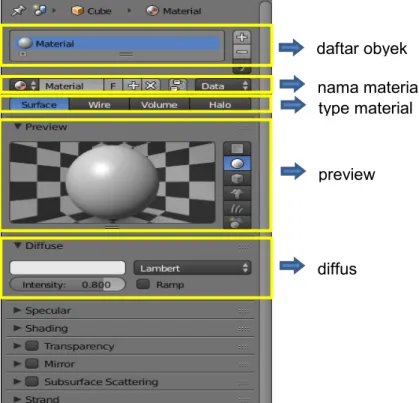
Task: Click the pin icon in the breadcrumb header
Action: tap(18, 11)
